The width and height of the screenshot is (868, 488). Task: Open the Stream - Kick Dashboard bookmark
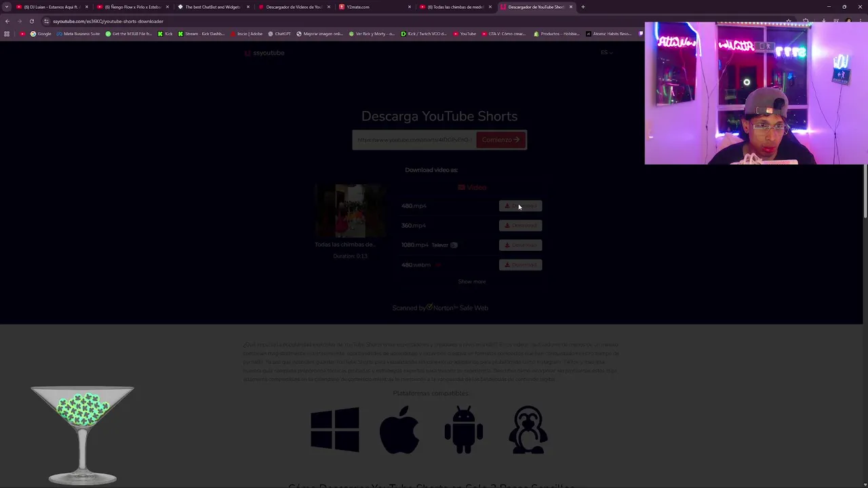tap(201, 34)
